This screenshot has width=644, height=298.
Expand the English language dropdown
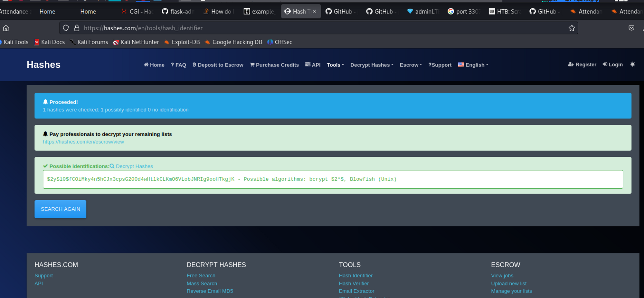coord(473,65)
